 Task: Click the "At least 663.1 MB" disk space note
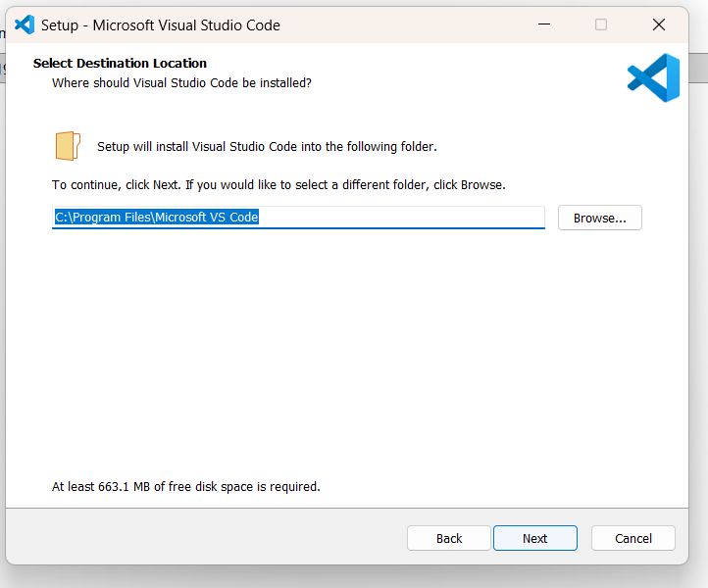point(186,486)
